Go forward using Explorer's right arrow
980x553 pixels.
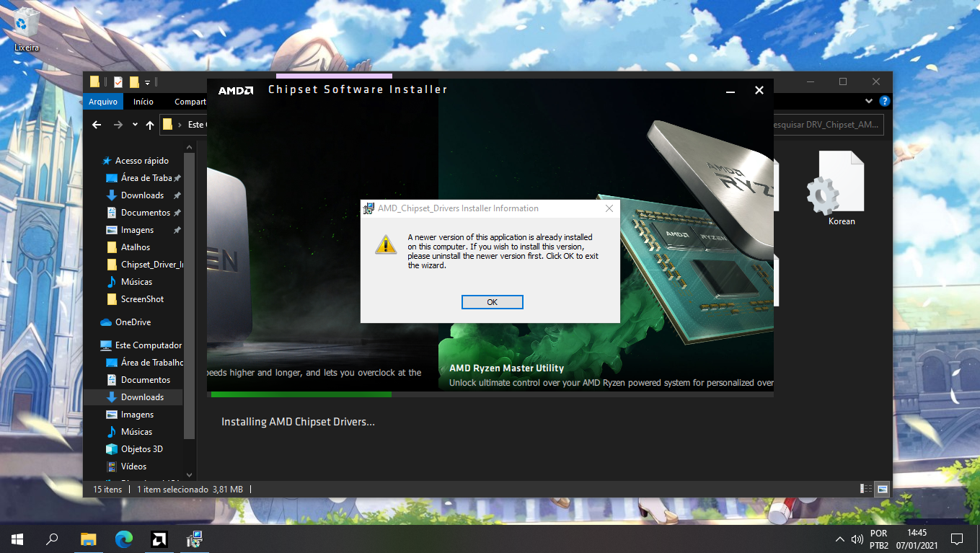click(x=118, y=125)
